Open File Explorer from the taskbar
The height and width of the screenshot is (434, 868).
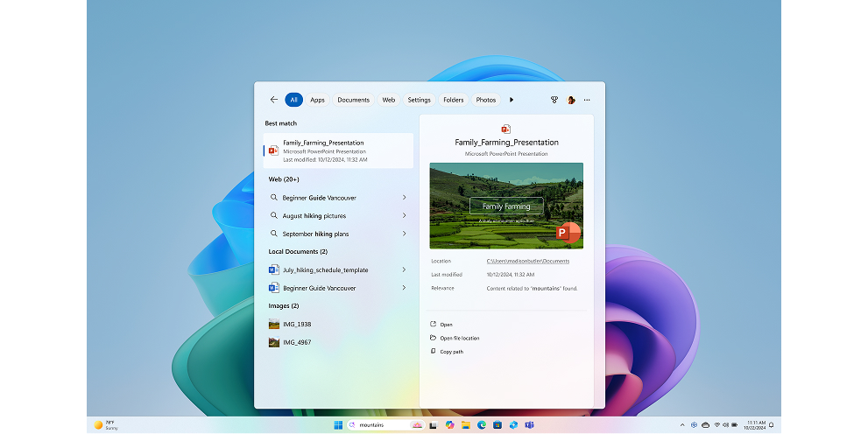click(466, 424)
